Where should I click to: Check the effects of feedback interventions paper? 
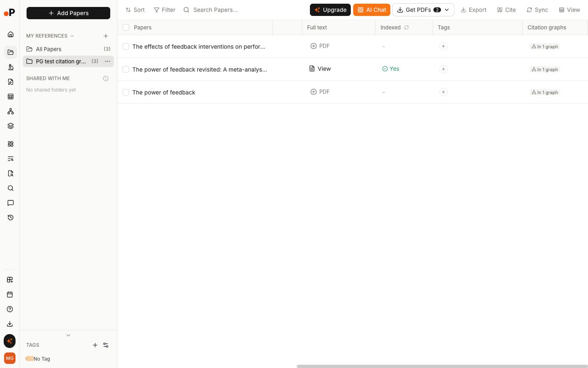[x=126, y=47]
